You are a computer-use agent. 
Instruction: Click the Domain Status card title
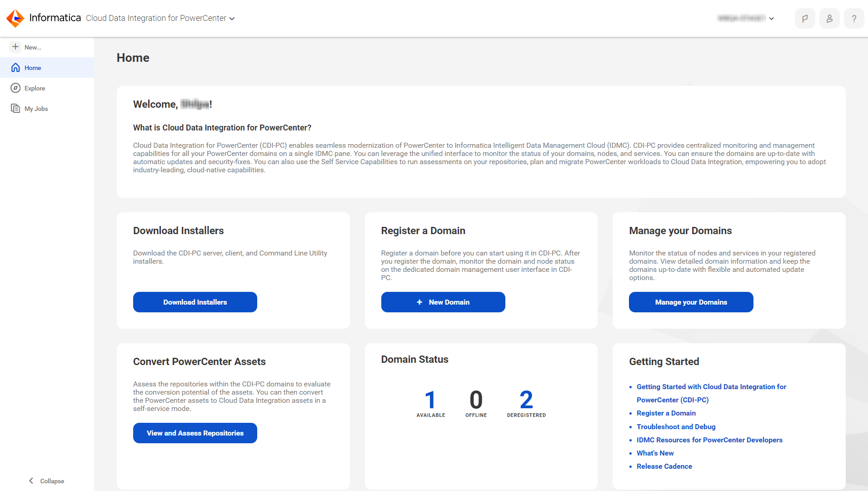click(x=414, y=360)
